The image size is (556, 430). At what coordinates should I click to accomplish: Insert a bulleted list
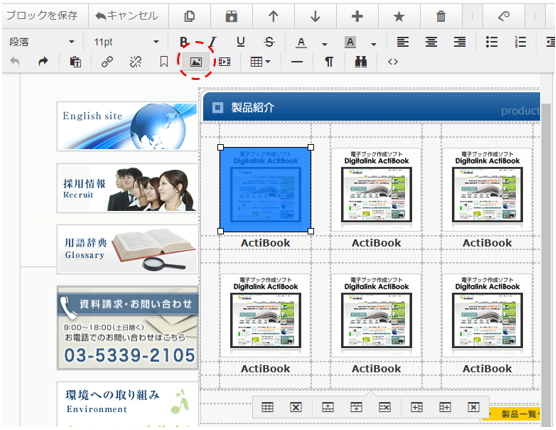491,42
